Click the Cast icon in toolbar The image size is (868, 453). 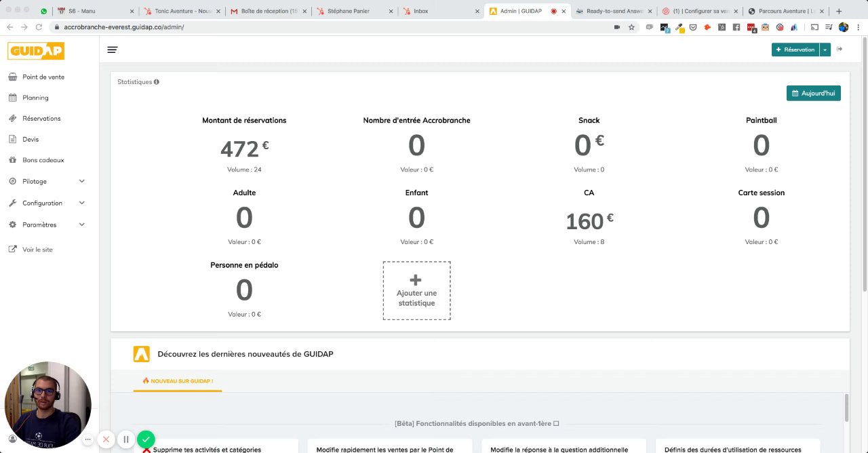click(x=814, y=27)
